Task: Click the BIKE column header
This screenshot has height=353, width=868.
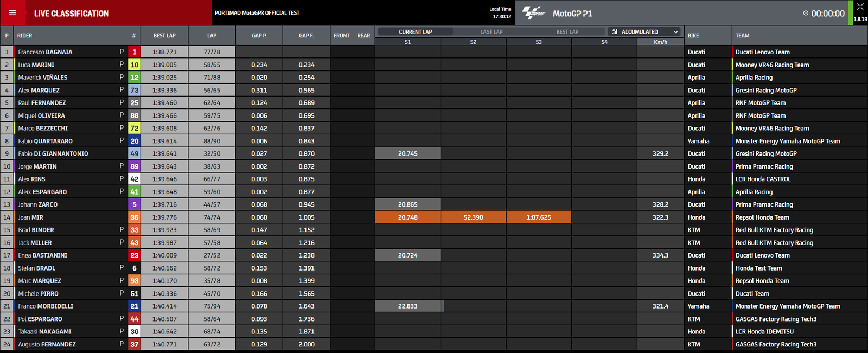Action: 693,36
